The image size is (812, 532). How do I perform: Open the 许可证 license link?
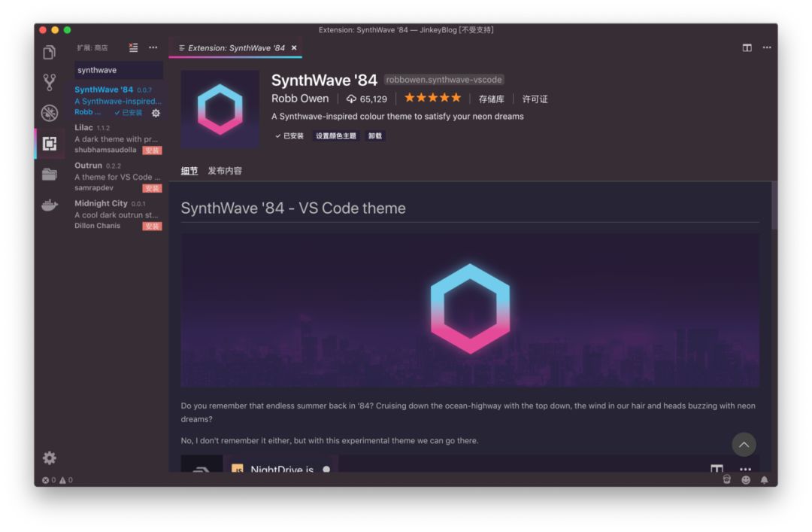click(535, 99)
